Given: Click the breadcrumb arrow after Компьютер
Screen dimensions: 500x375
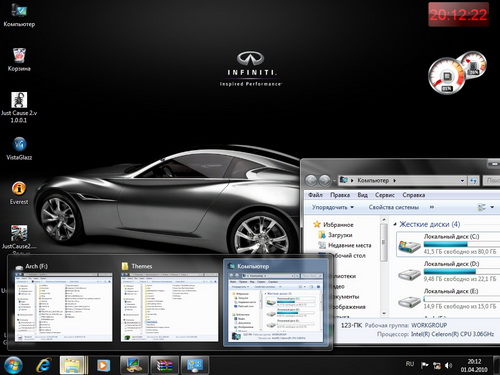Looking at the screenshot, I should click(x=395, y=181).
